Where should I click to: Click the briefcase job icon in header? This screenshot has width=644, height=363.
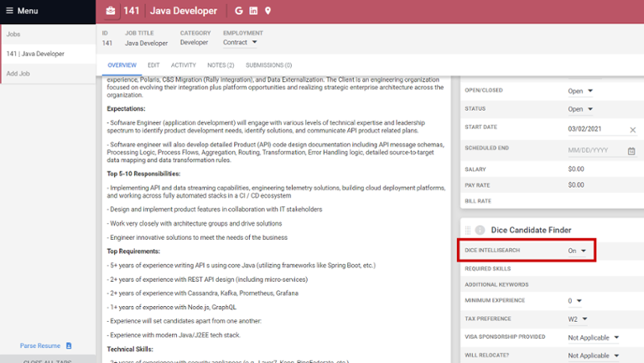tap(111, 11)
